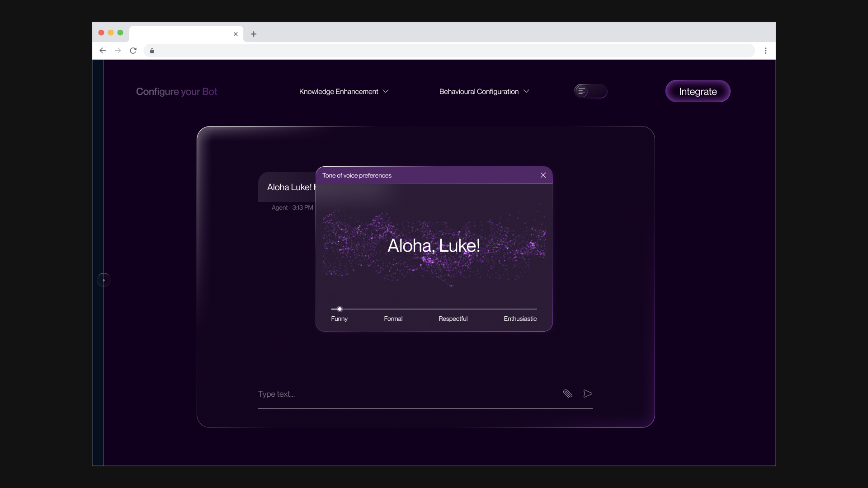
Task: Expand the Behavioural Configuration dropdown
Action: pos(484,91)
